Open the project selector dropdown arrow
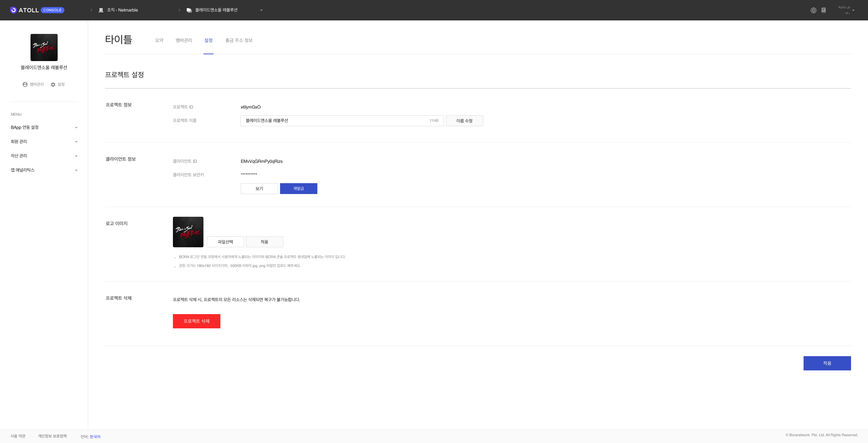 click(x=261, y=11)
